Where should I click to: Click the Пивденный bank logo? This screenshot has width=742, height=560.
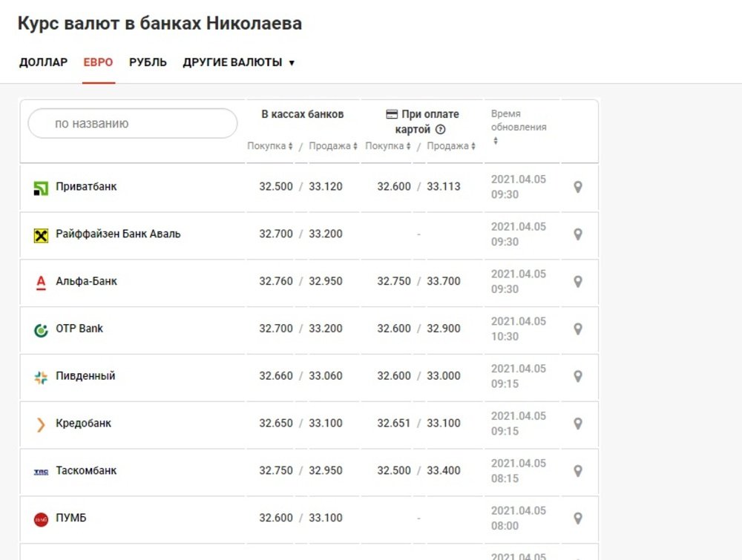[x=41, y=378]
